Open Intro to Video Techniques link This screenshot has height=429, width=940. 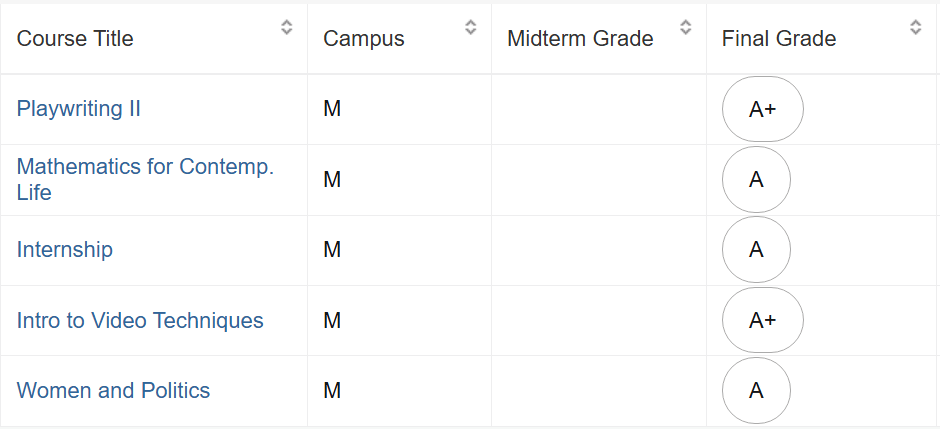(x=140, y=320)
